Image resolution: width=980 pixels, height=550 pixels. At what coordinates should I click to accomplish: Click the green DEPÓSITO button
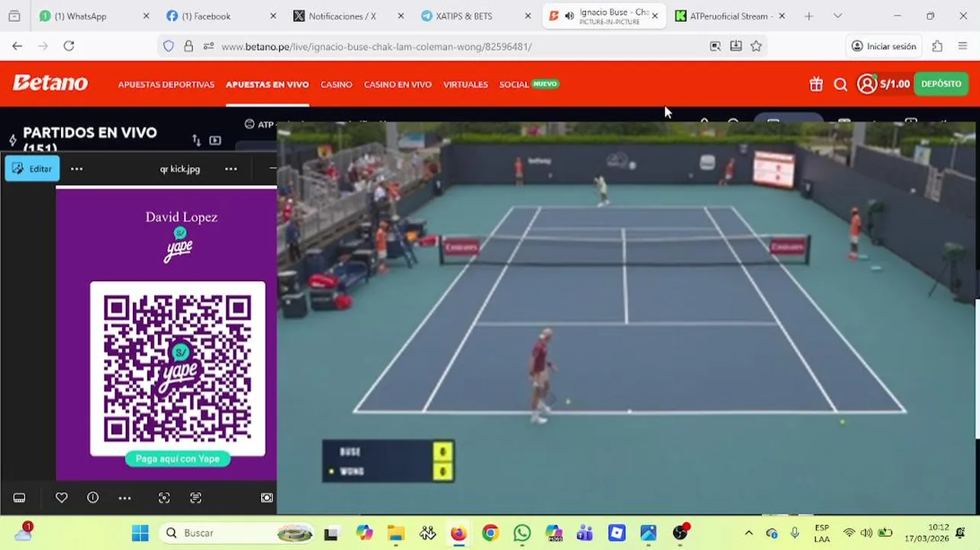(x=941, y=84)
